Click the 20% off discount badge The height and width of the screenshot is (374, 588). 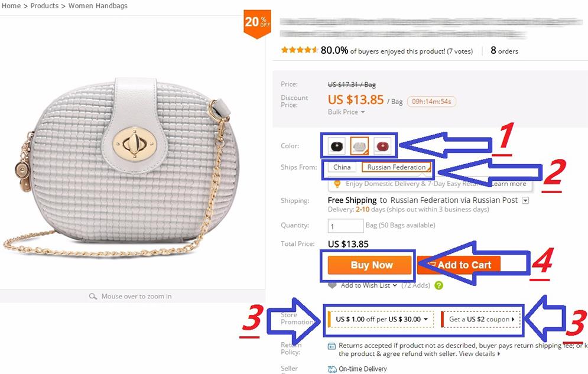coord(257,24)
